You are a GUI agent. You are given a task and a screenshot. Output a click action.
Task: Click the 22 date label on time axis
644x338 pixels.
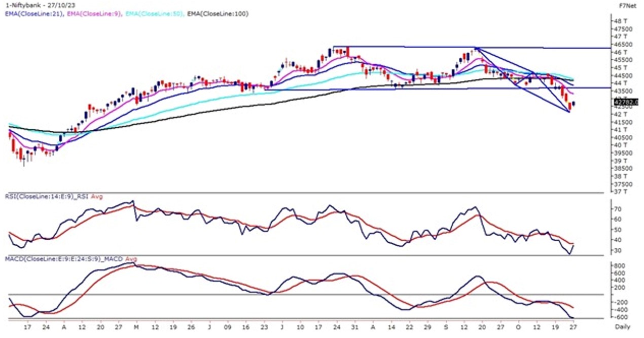pos(410,328)
